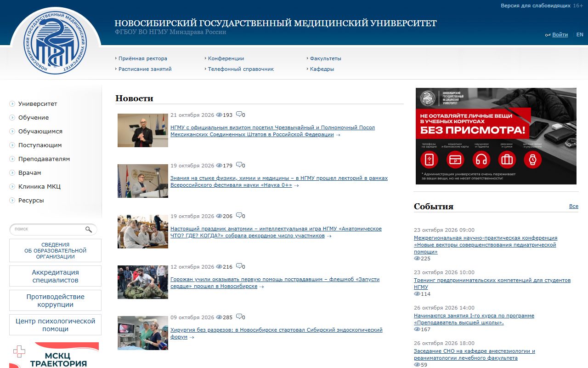This screenshot has width=588, height=368.
Task: Switch site language to EN
Action: coord(580,34)
